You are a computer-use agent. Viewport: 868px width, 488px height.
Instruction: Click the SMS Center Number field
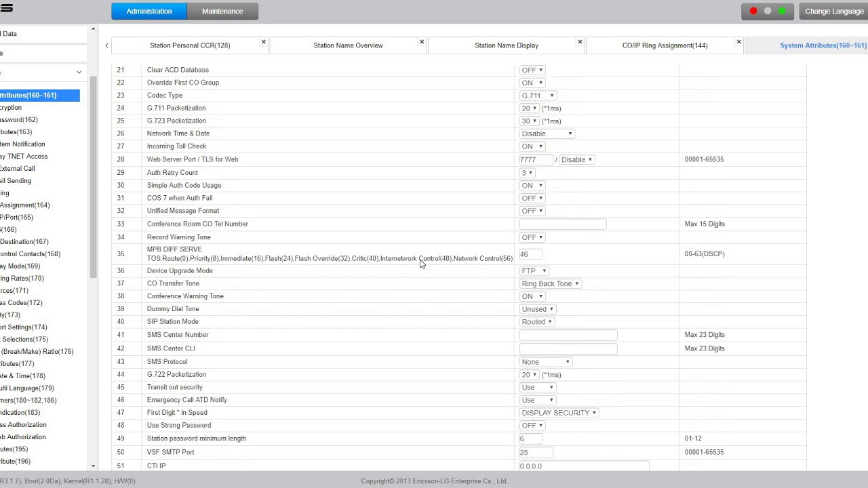coord(568,335)
